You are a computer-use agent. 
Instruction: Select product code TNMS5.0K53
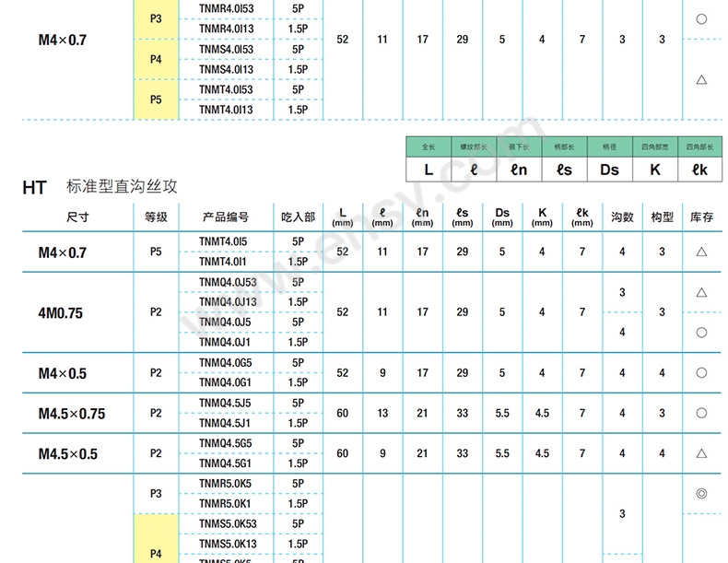point(228,523)
